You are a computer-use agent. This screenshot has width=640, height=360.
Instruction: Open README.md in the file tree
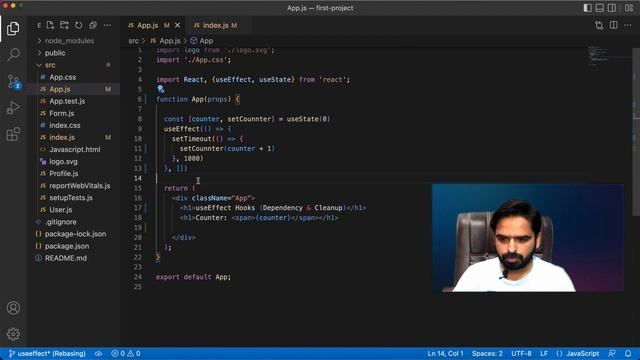pos(65,258)
